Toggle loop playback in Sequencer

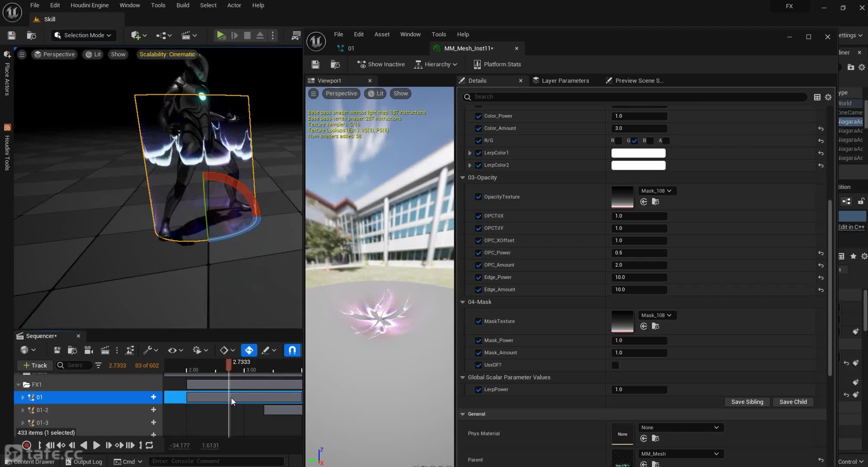tap(150, 445)
